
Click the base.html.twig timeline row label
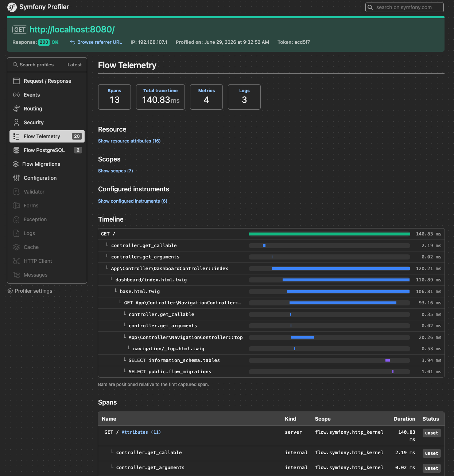(140, 292)
